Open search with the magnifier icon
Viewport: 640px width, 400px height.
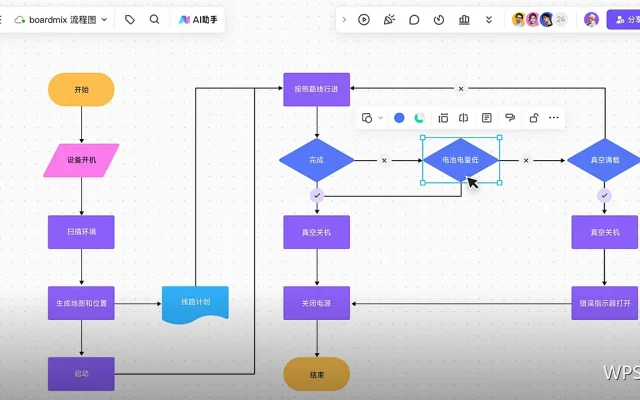coord(154,19)
